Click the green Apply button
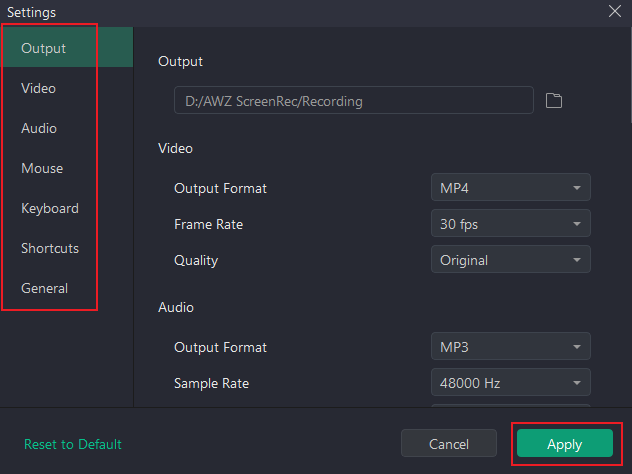The width and height of the screenshot is (632, 474). (x=564, y=444)
